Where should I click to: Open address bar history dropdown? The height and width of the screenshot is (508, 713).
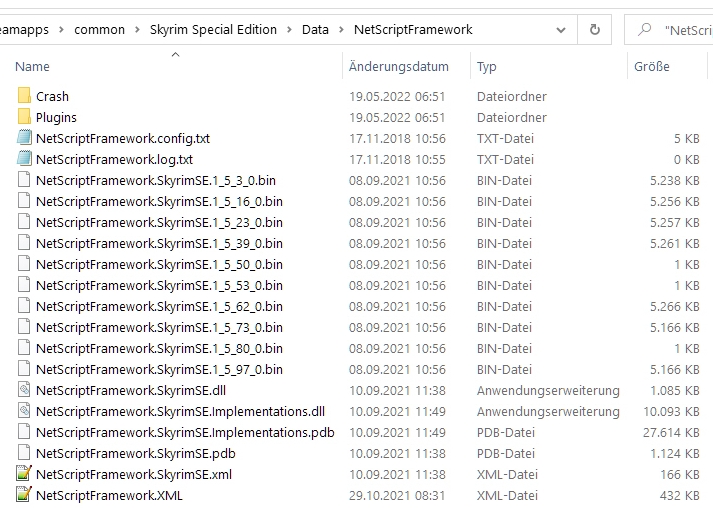click(560, 30)
